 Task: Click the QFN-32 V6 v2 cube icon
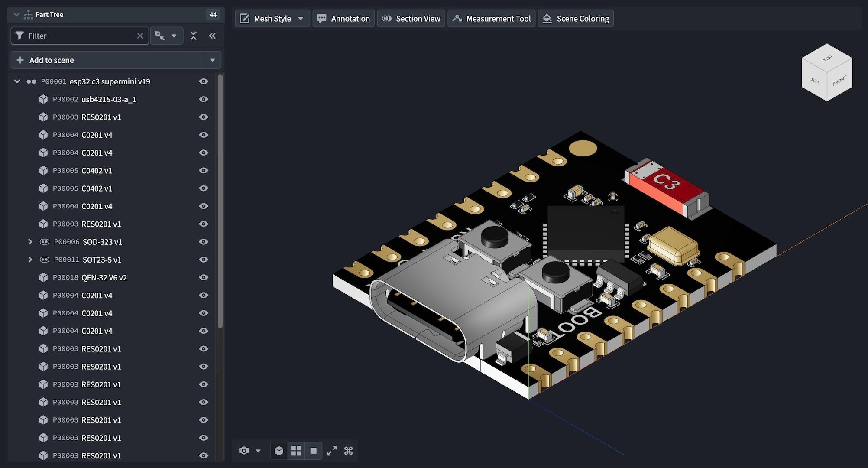tap(43, 277)
